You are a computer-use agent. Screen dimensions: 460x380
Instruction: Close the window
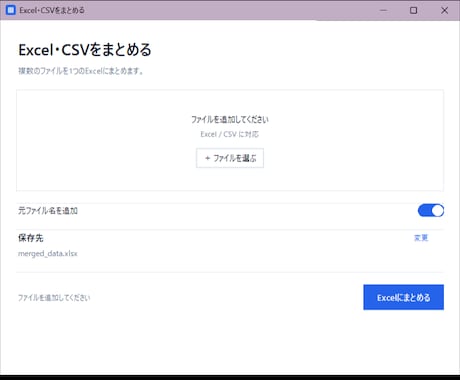444,10
